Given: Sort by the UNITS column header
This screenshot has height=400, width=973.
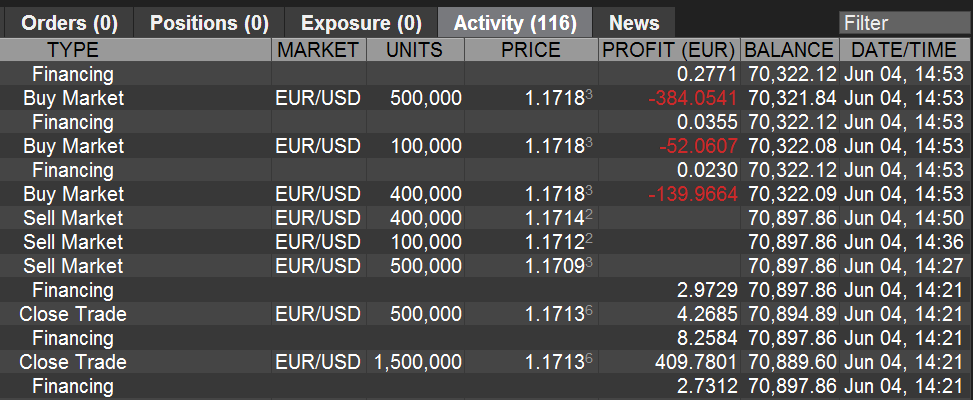Looking at the screenshot, I should (x=414, y=50).
